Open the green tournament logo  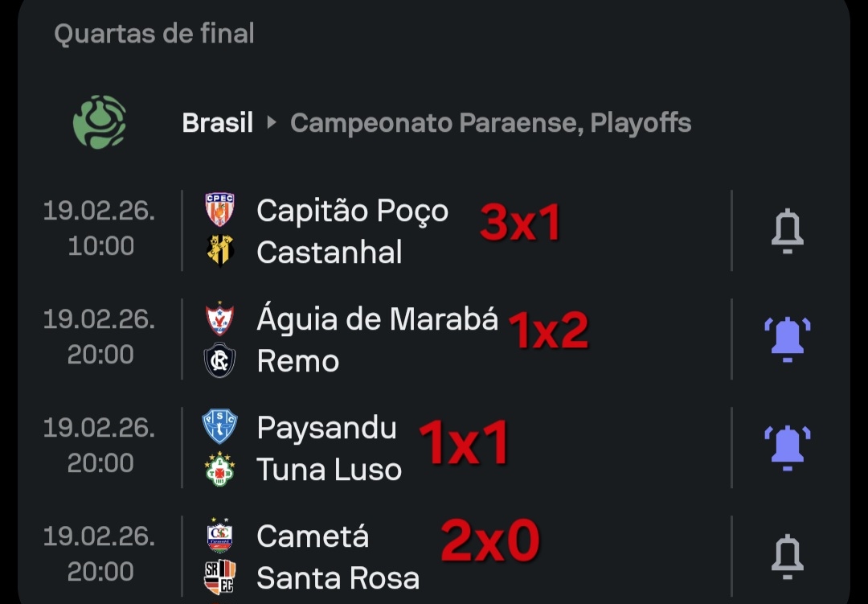click(x=100, y=122)
